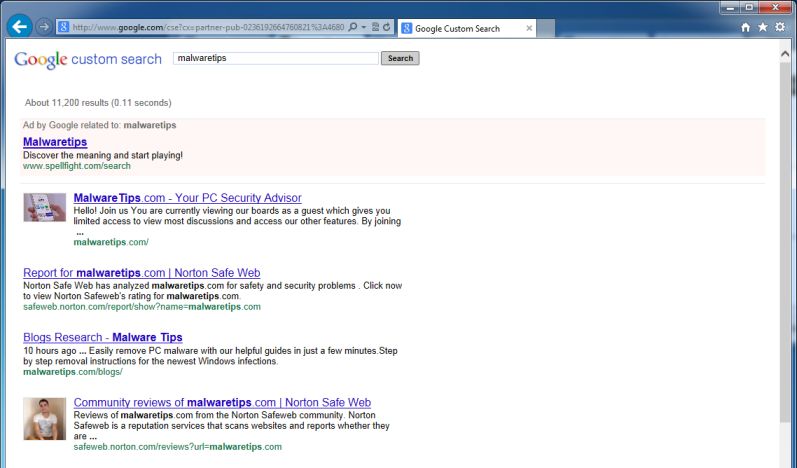
Task: Click the Google custom search logo
Action: (x=88, y=59)
